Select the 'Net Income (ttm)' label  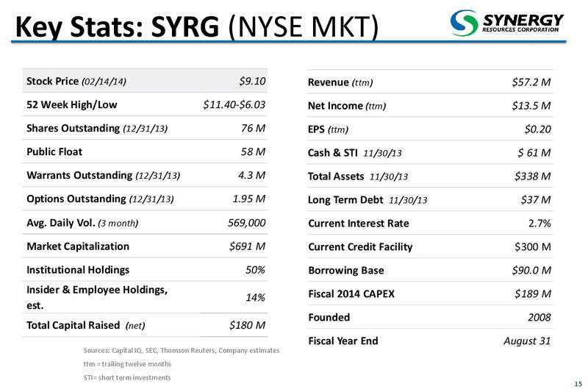(x=347, y=106)
